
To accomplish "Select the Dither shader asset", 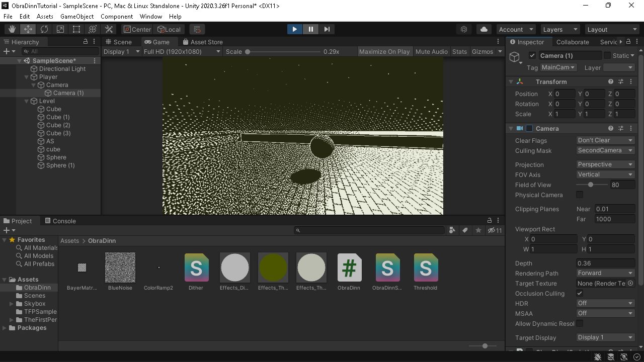I will click(x=196, y=272).
